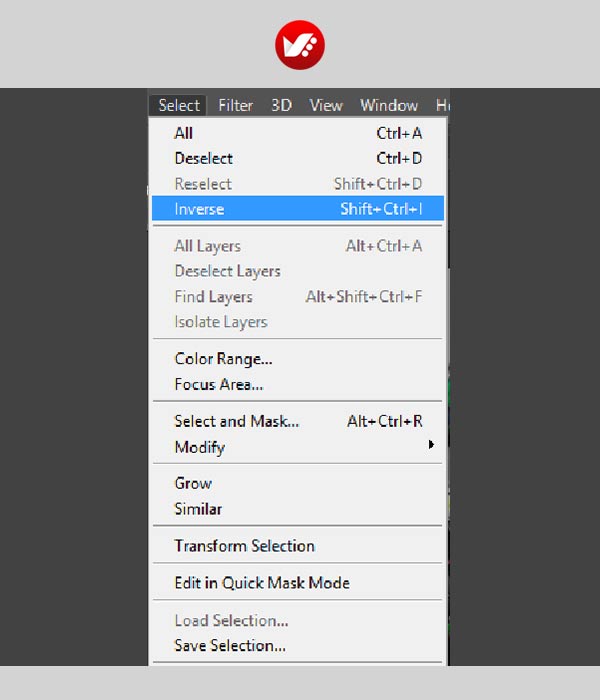Screen dimensions: 600x700
Task: Open Color Range dialog
Action: (298, 359)
